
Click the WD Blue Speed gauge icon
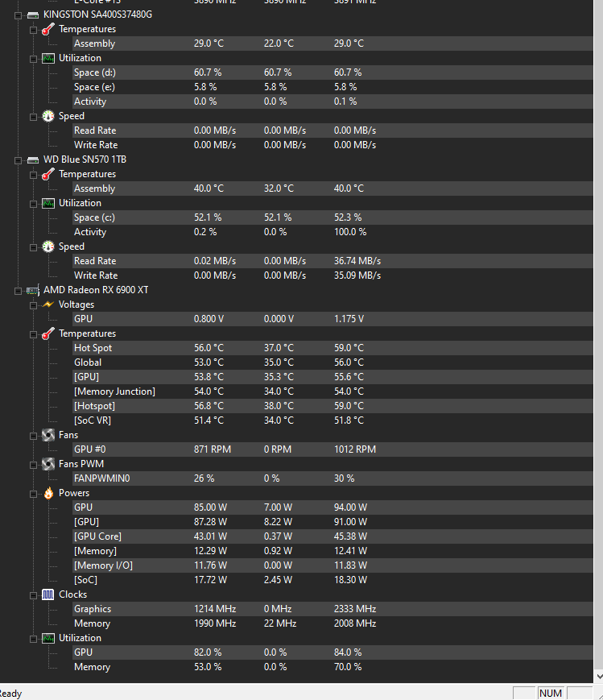click(x=48, y=246)
